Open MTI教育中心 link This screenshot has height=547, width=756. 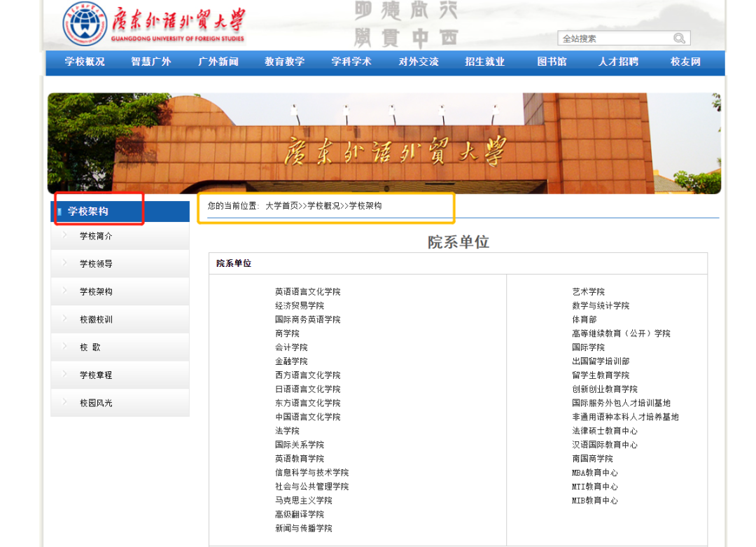595,487
